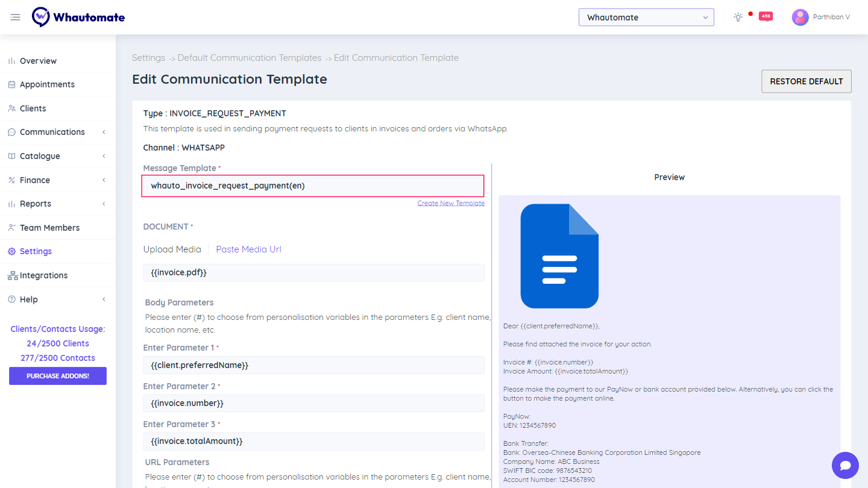
Task: Switch to Paste Media Url tab
Action: (248, 249)
